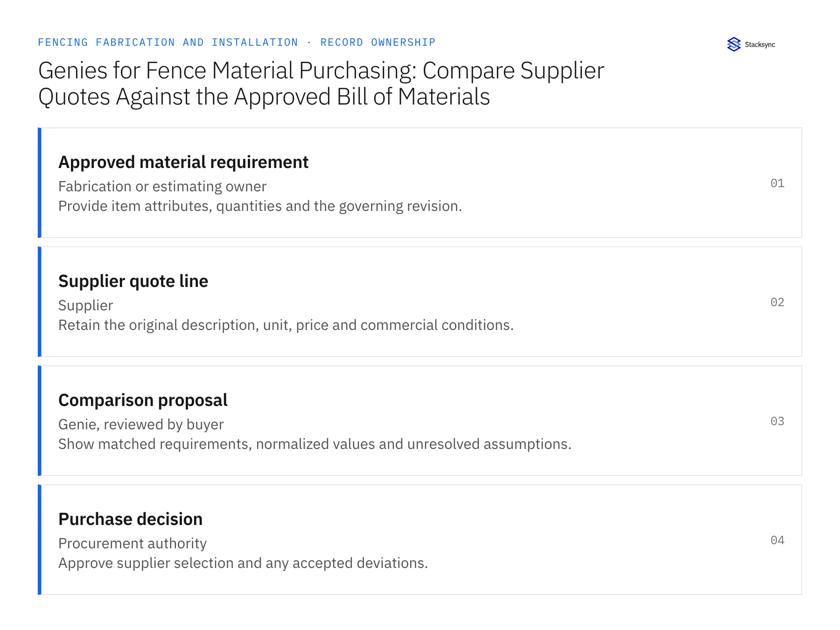The image size is (840, 630).
Task: Click step number 02
Action: pos(777,302)
